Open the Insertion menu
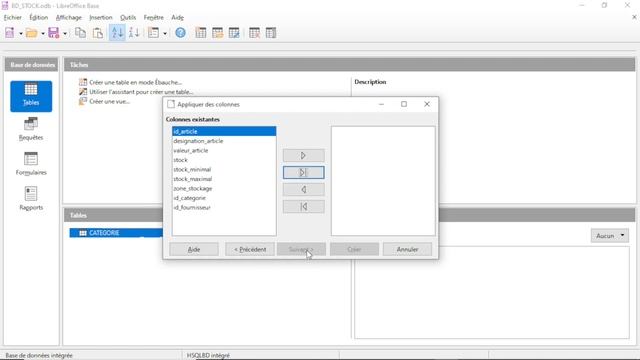 [x=101, y=18]
